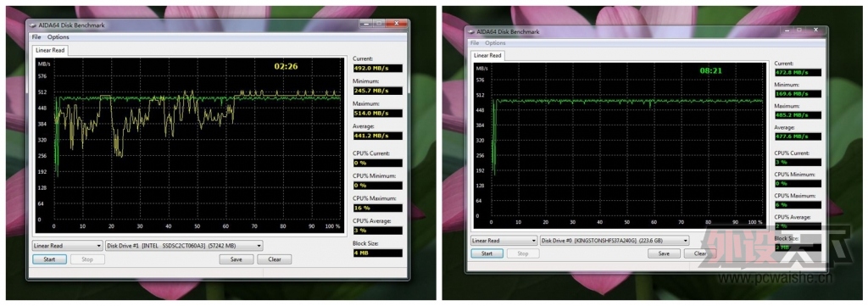Click Minimum value 169.6 MB/s, right window
This screenshot has height=306, width=868.
pos(798,94)
